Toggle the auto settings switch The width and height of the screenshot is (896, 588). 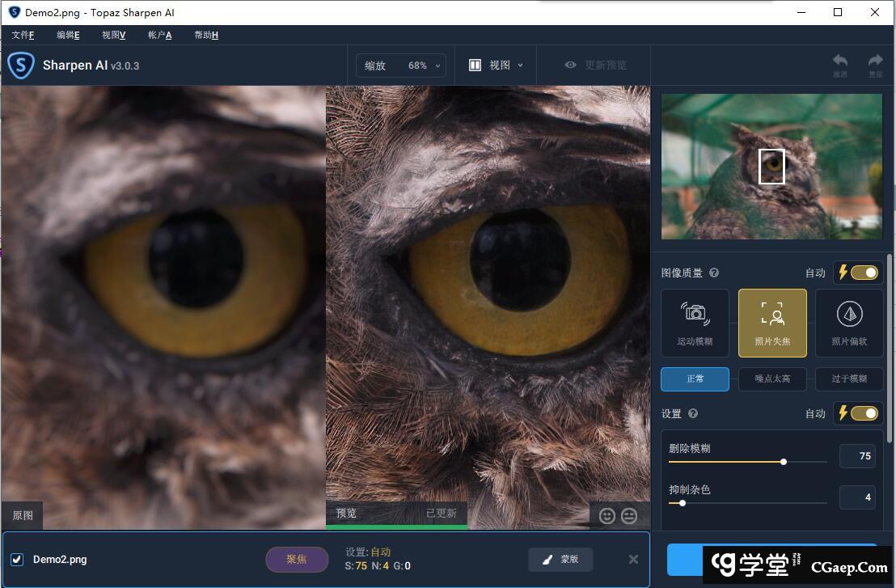tap(863, 413)
